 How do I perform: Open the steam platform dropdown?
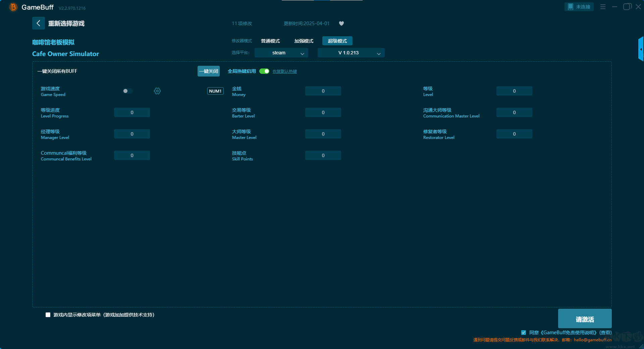tap(281, 53)
